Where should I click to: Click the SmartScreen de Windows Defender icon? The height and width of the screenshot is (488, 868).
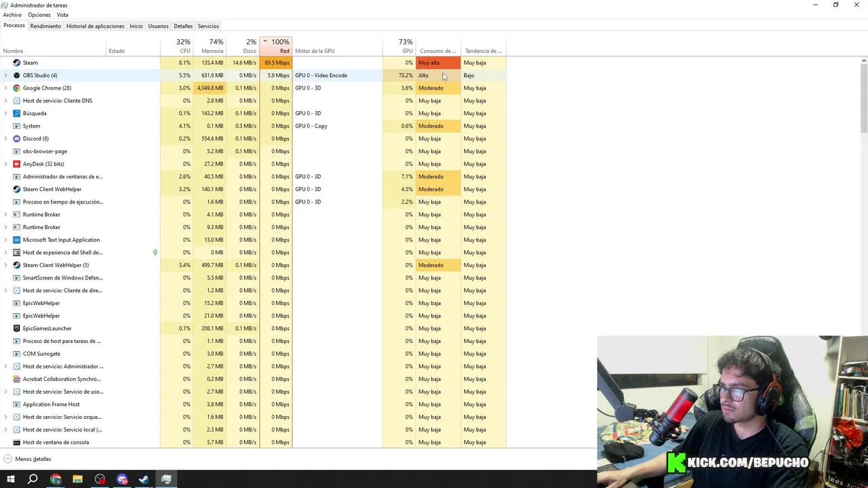17,278
